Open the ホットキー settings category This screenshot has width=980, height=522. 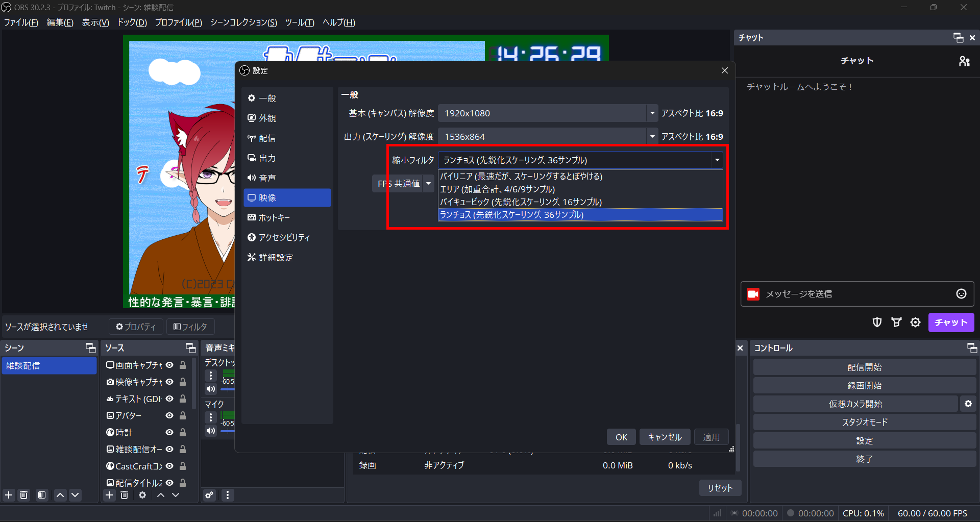287,217
